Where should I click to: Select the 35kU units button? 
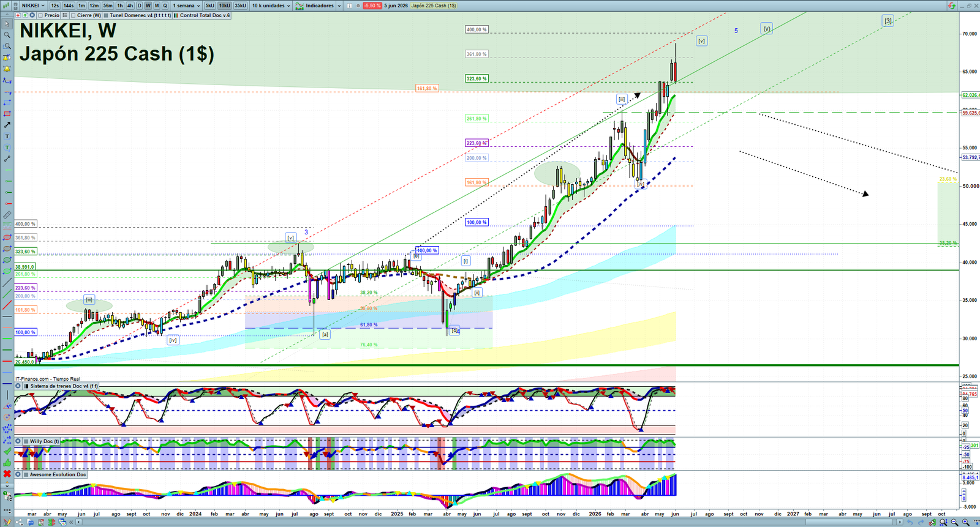(240, 6)
